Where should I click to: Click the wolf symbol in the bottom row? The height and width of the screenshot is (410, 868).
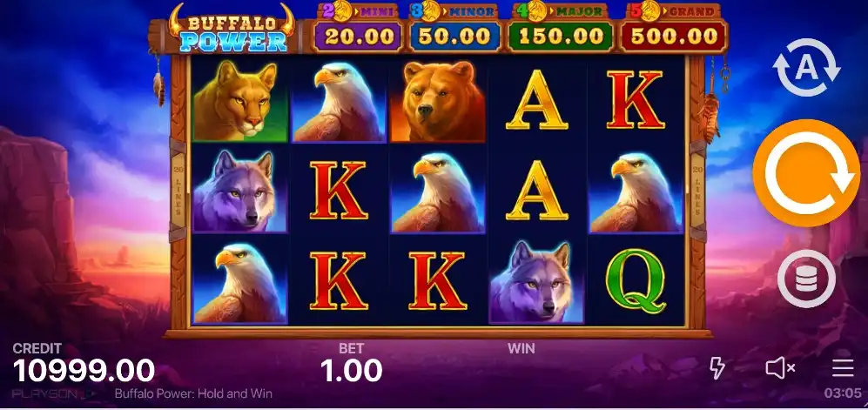point(535,281)
